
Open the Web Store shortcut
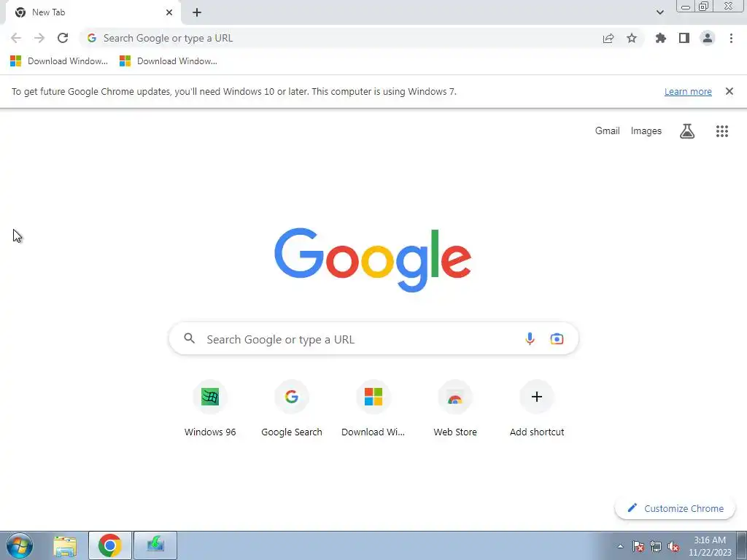(455, 408)
